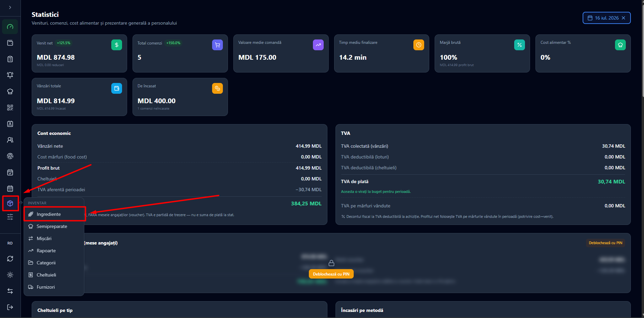Open the sliders settings icon in sidebar

[x=10, y=217]
